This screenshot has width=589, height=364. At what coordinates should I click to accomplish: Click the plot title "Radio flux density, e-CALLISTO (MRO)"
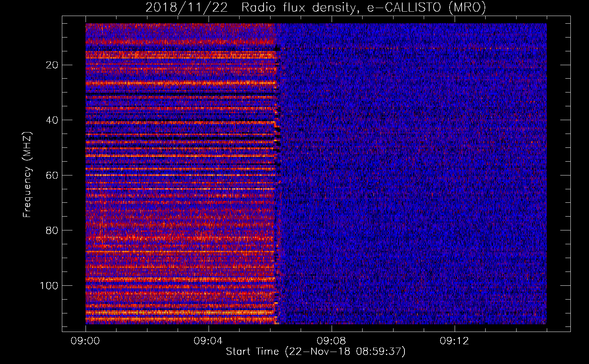(x=364, y=7)
